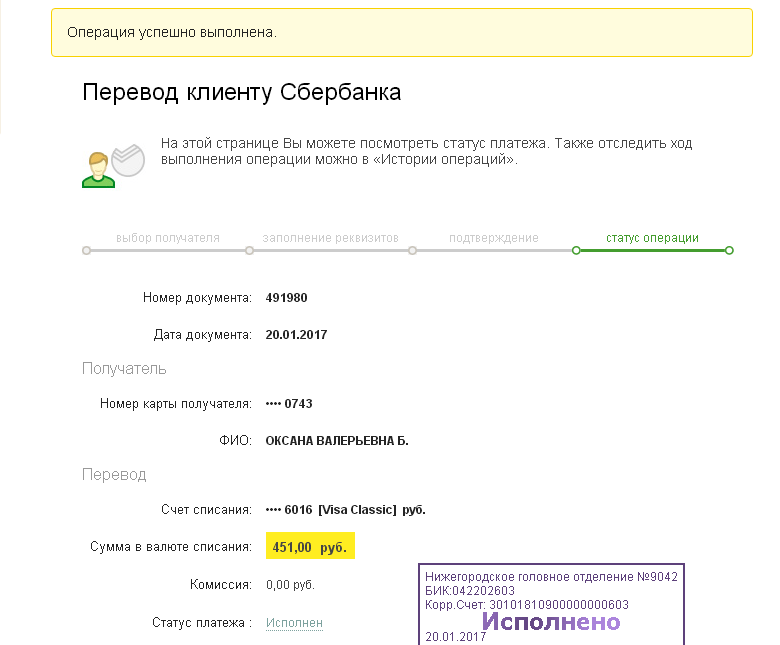The width and height of the screenshot is (780, 645).
Task: Click the heading "Перевод клиенту Сбербанка"
Action: click(242, 93)
